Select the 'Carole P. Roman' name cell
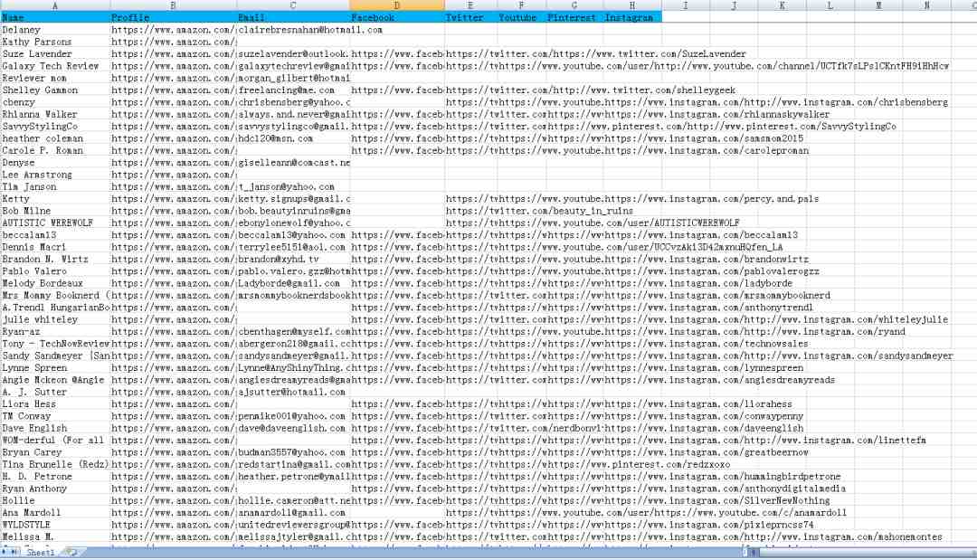This screenshot has height=560, width=977. click(x=55, y=151)
